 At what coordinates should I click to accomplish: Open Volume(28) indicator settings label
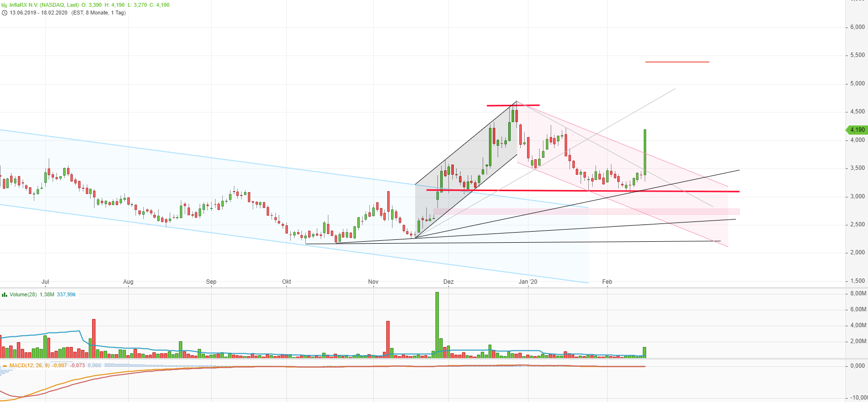coord(23,294)
